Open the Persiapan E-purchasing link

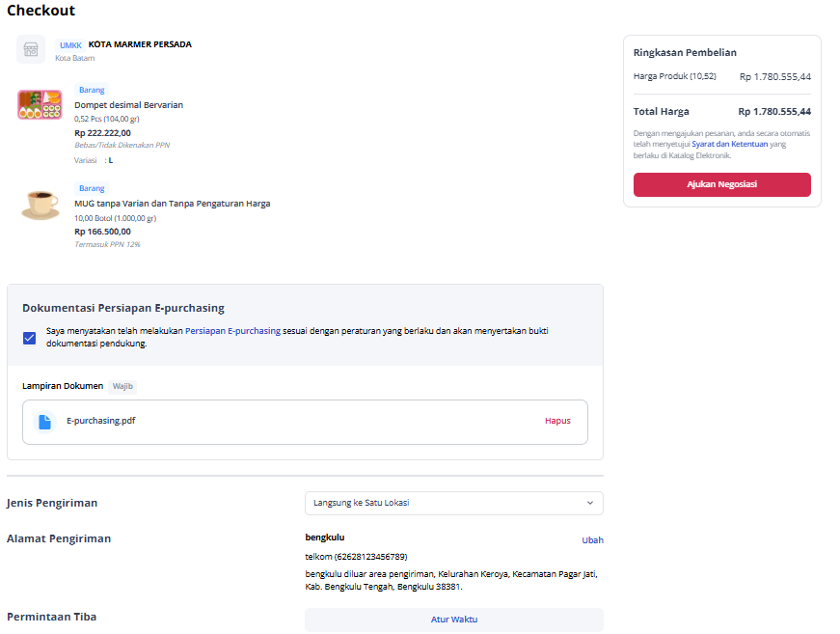232,331
